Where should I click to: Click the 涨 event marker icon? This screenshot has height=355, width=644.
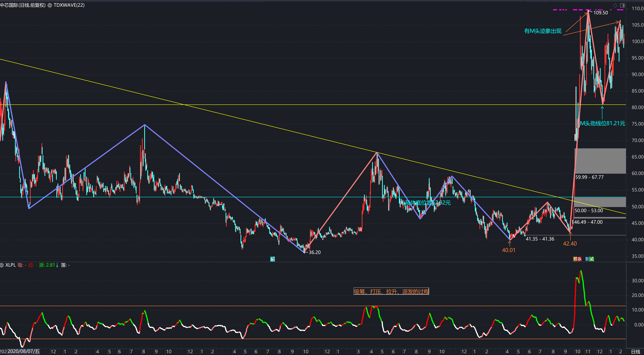pyautogui.click(x=580, y=259)
